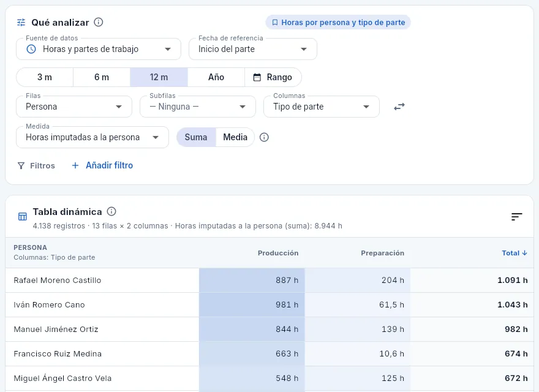
Task: Click the Filtros funnel icon
Action: 21,166
